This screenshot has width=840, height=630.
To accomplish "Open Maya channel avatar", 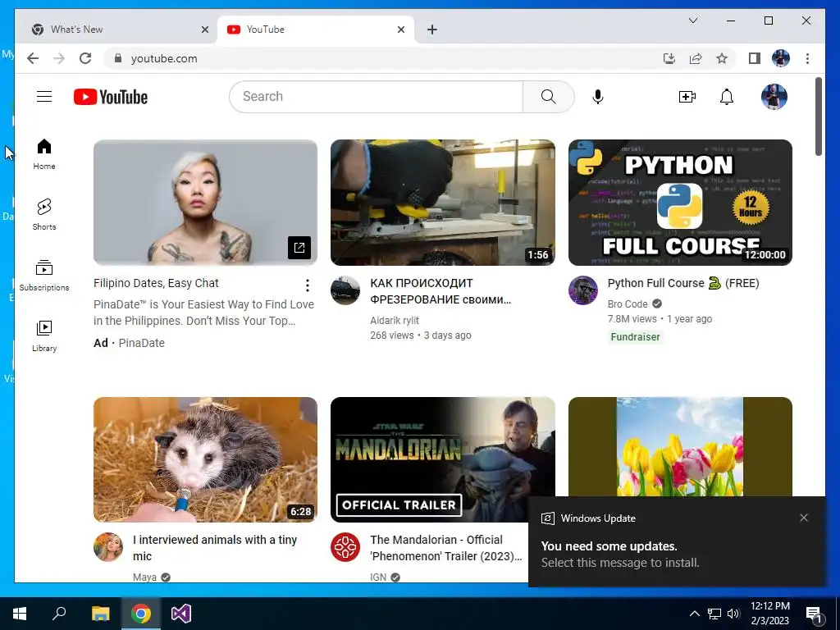I will coord(107,547).
